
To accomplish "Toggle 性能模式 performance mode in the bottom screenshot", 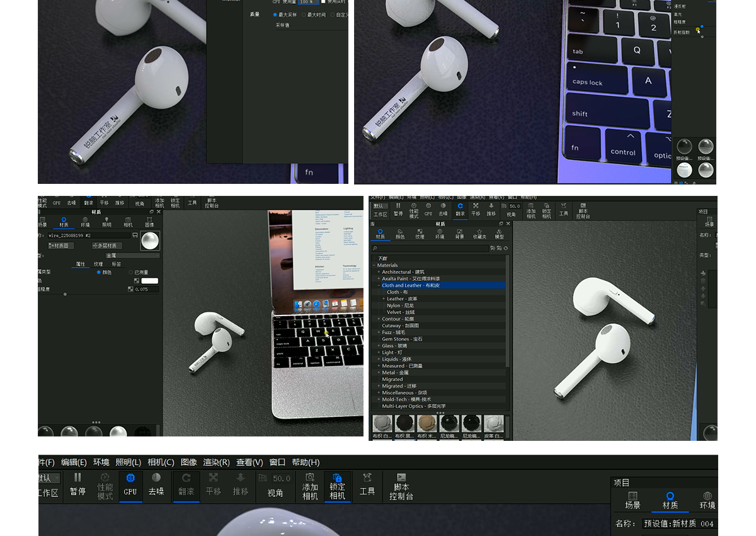I will (105, 487).
